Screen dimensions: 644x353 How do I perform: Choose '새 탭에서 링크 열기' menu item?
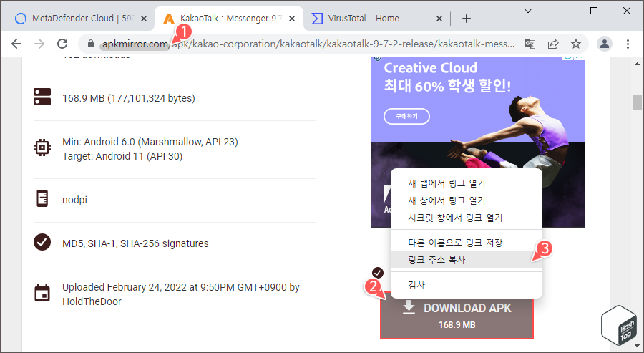coord(467,183)
